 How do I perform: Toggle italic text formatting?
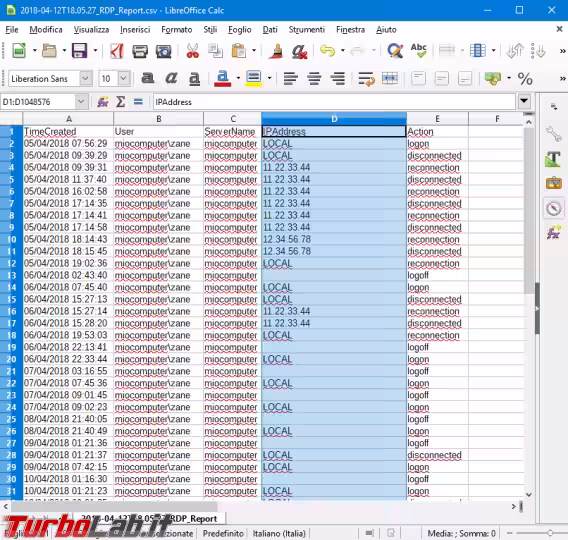[171, 78]
